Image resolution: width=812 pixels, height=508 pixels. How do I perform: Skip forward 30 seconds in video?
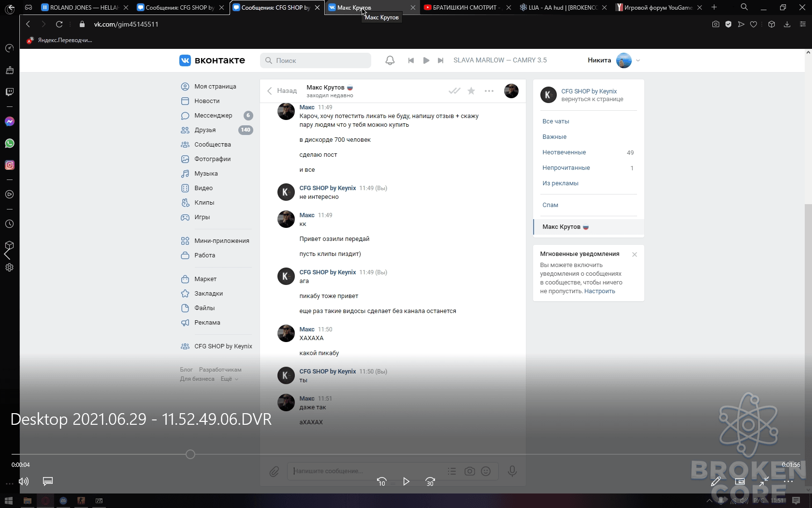[430, 481]
